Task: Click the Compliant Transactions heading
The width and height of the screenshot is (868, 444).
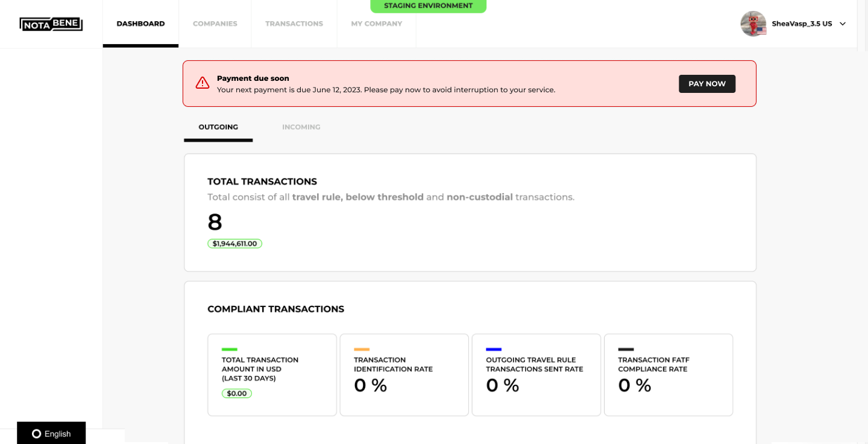Action: [275, 309]
